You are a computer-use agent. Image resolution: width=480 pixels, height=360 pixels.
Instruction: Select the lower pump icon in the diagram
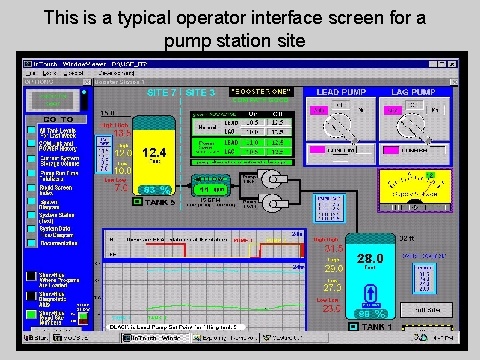click(274, 203)
